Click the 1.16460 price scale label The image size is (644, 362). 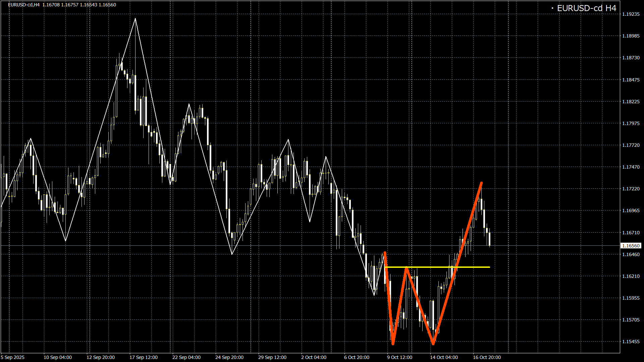pos(631,254)
